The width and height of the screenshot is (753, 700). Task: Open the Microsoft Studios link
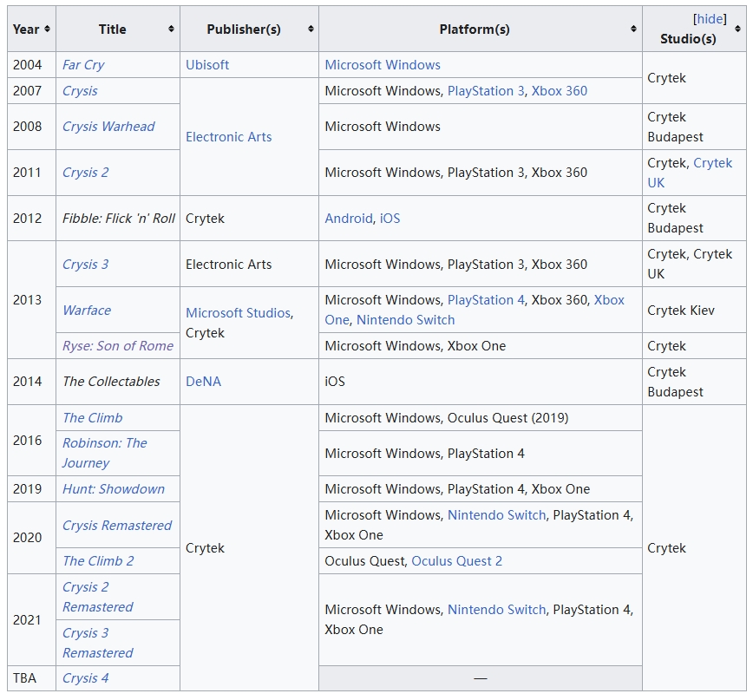pos(239,312)
